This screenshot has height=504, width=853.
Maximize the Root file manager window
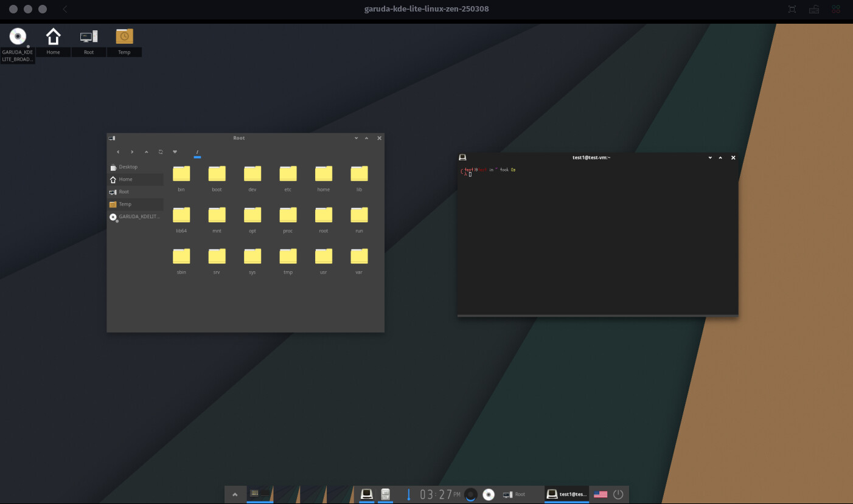(x=367, y=138)
